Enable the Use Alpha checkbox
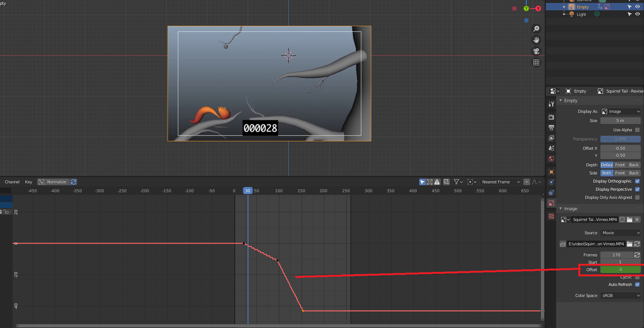The image size is (644, 328). (x=637, y=130)
